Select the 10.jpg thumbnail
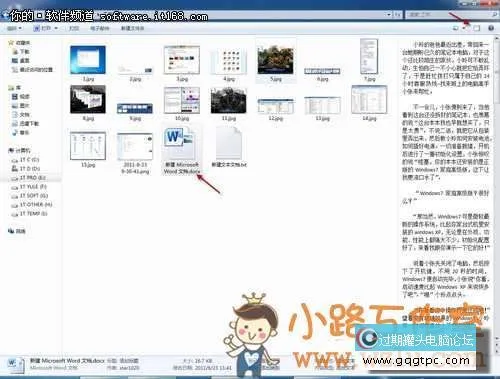 click(x=182, y=100)
